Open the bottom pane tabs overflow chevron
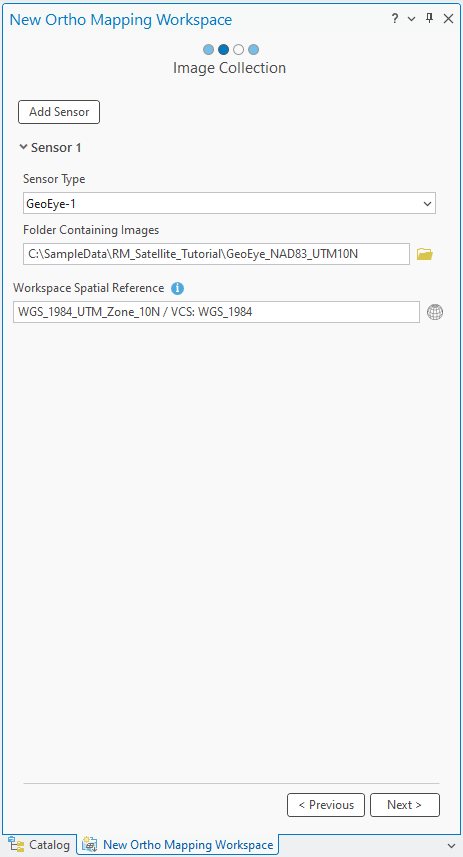Screen dimensions: 463x857 [x=450, y=845]
